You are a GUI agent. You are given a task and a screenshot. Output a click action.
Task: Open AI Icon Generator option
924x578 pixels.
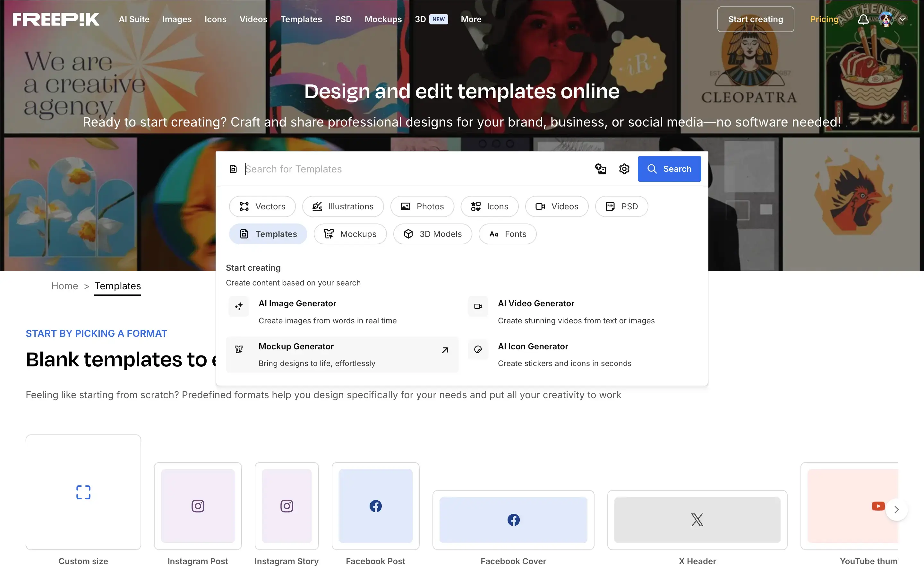[581, 355]
